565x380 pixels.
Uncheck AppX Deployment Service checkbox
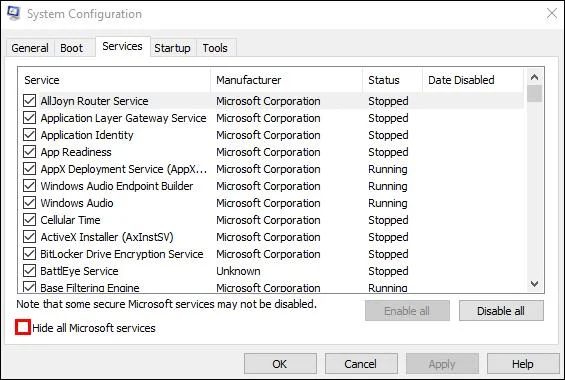pos(30,169)
